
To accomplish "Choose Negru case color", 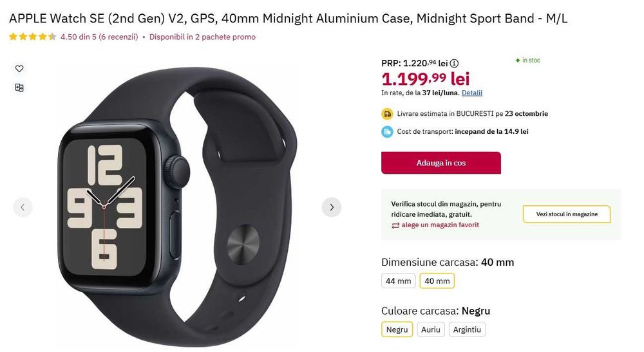I will point(397,329).
